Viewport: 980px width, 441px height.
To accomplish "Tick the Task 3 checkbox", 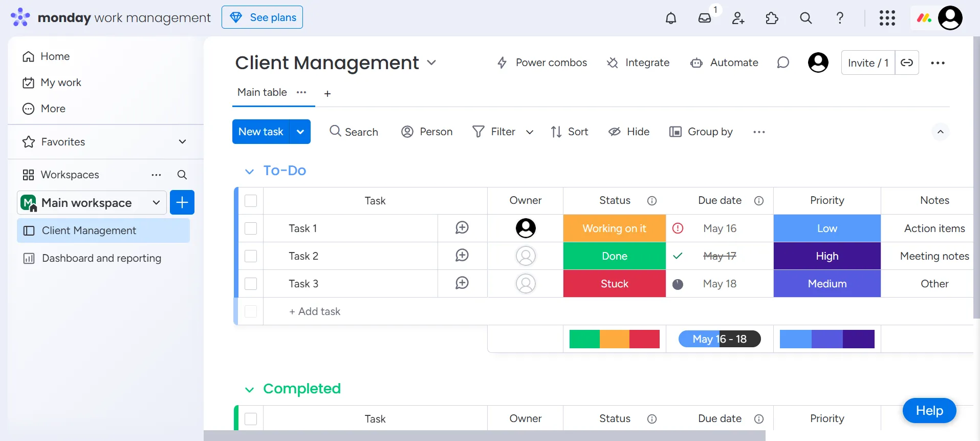I will [x=251, y=284].
